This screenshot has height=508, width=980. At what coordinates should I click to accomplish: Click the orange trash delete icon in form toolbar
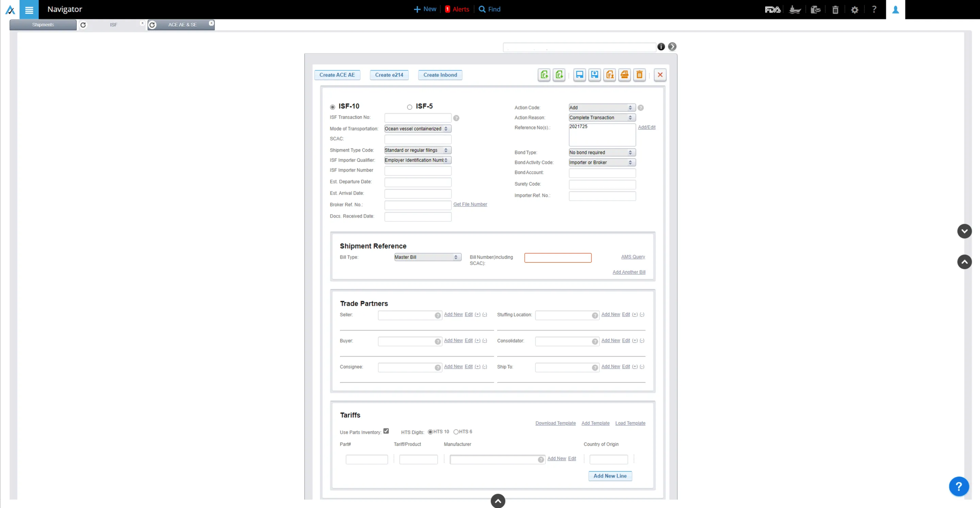click(639, 75)
